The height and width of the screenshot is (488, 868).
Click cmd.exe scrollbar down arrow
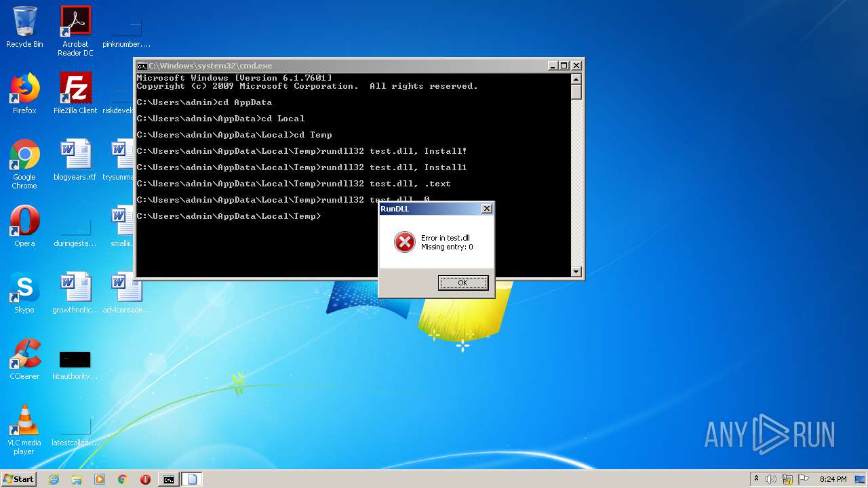(576, 272)
